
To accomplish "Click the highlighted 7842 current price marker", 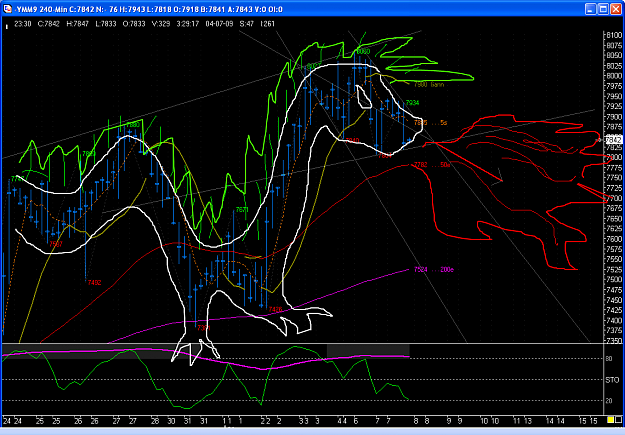I will click(x=613, y=140).
